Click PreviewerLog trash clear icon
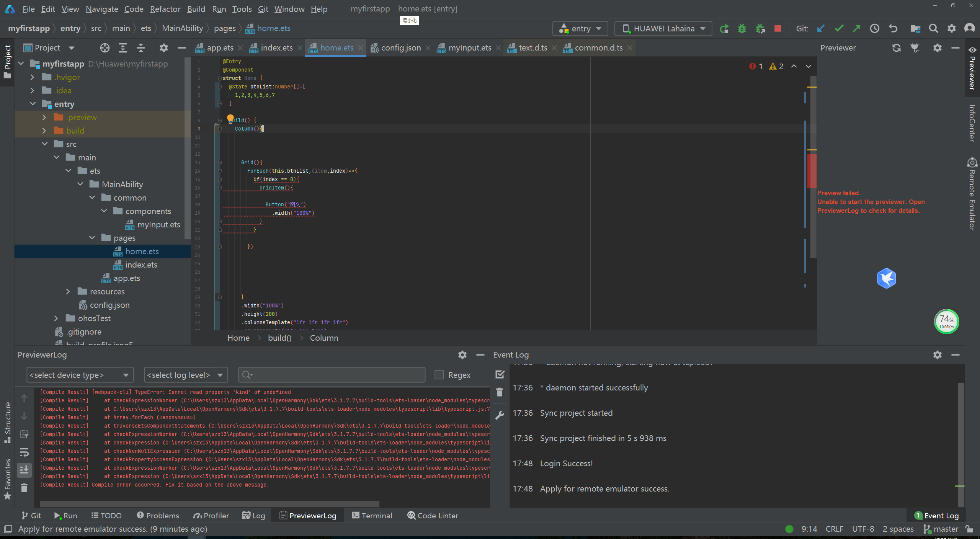Image resolution: width=980 pixels, height=539 pixels. (x=24, y=488)
